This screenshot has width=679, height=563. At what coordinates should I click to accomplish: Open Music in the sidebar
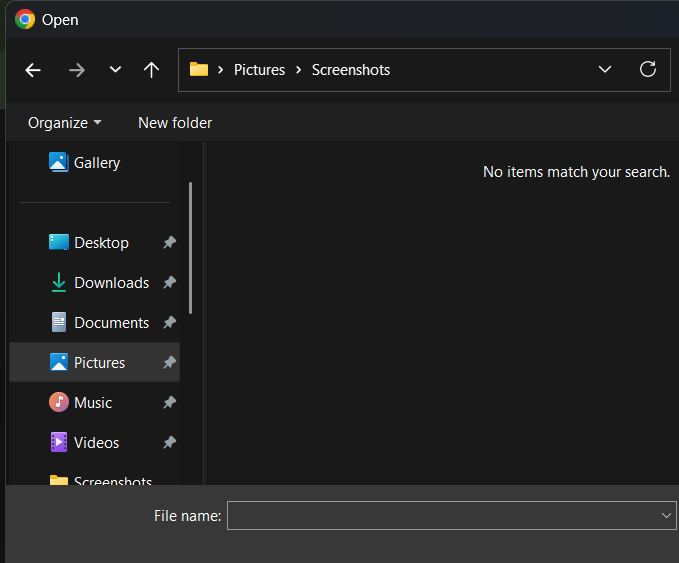click(94, 403)
